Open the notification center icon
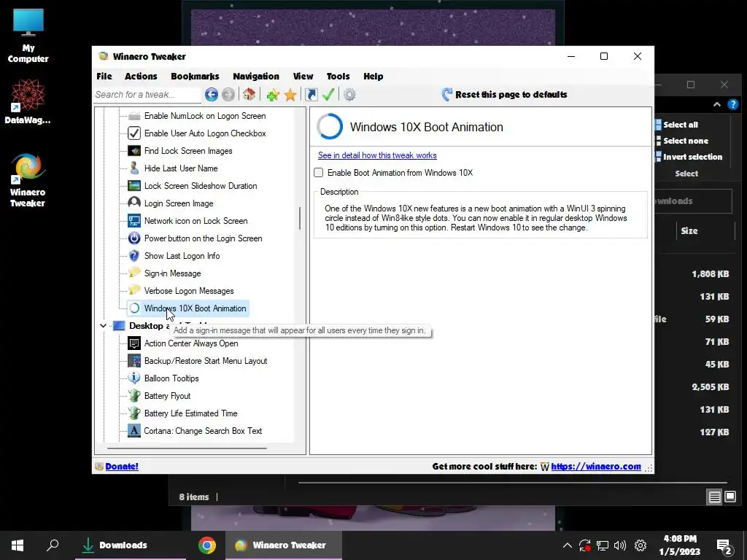Viewport: 747px width, 560px height. (724, 546)
